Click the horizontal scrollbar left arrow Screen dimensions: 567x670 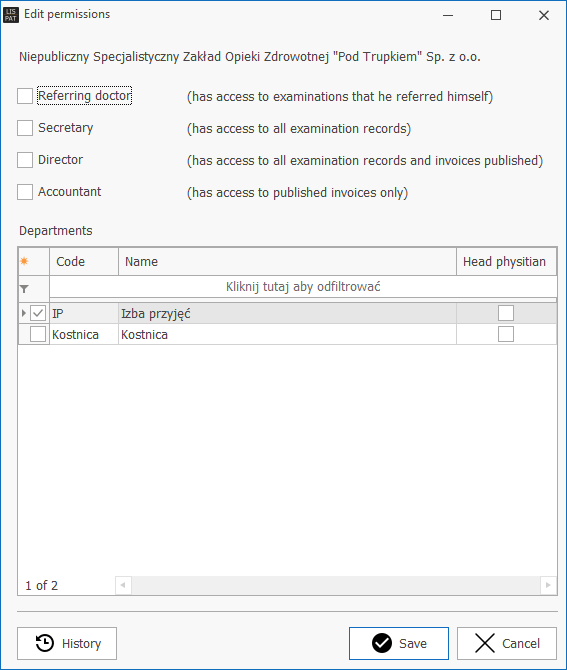(x=123, y=585)
